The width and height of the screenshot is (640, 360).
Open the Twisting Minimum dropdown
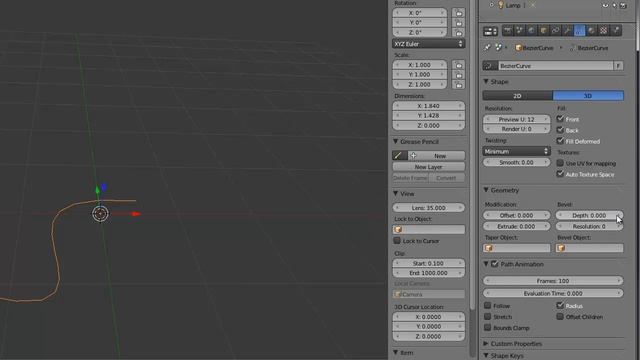(516, 151)
